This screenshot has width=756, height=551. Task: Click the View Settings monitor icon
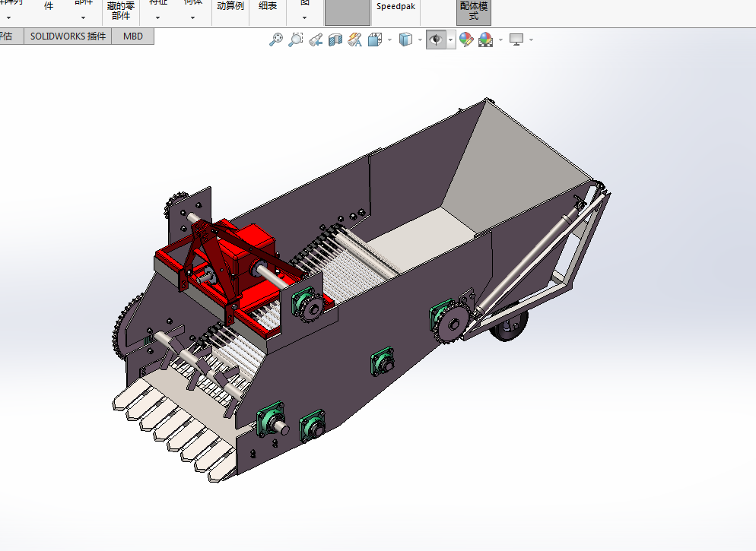tap(516, 40)
